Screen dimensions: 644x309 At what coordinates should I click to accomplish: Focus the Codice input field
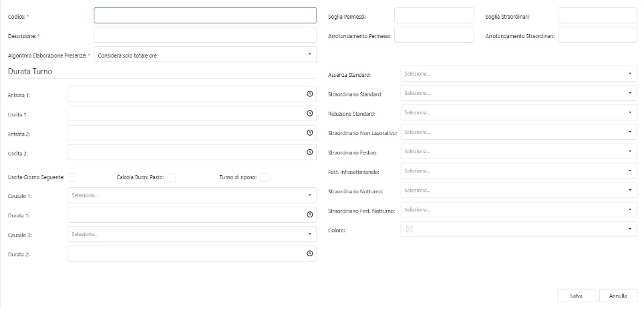pyautogui.click(x=205, y=15)
